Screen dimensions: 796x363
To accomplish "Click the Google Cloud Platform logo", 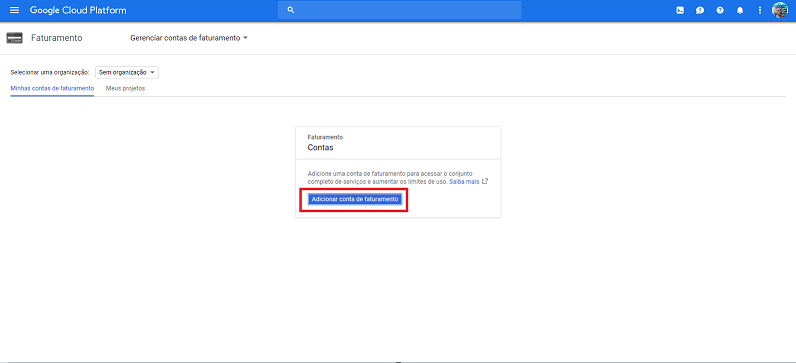I will [x=78, y=10].
